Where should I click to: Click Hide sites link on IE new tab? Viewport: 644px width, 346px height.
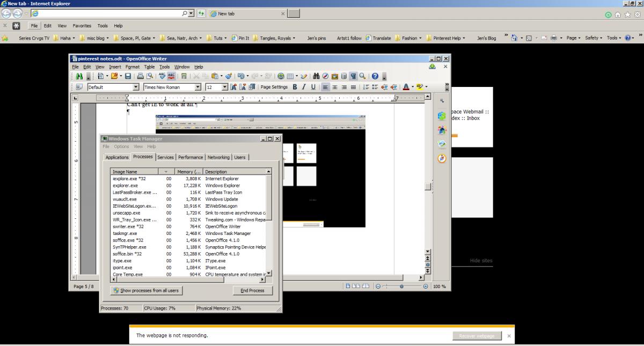[481, 261]
